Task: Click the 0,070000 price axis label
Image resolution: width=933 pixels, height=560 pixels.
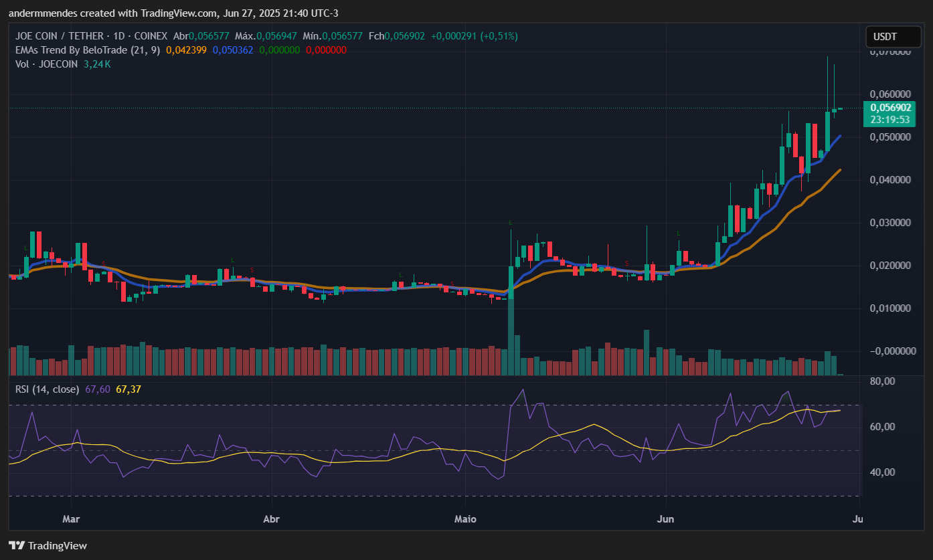Action: pyautogui.click(x=891, y=52)
